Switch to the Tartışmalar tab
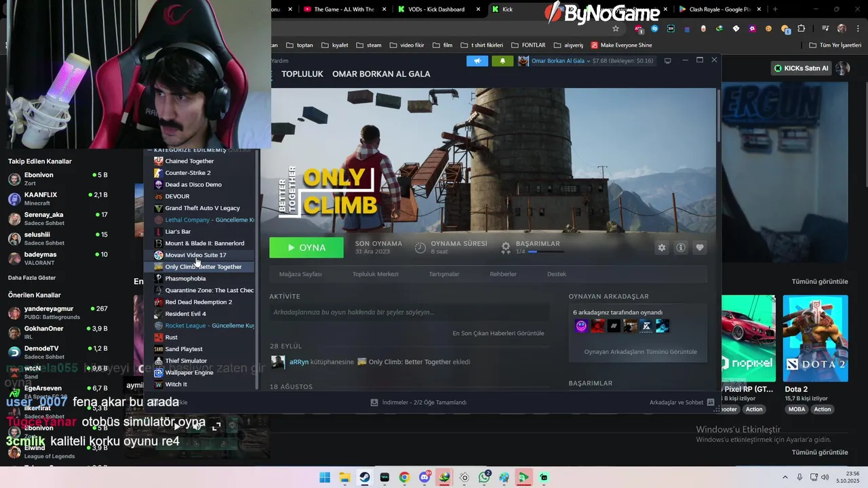 [444, 274]
